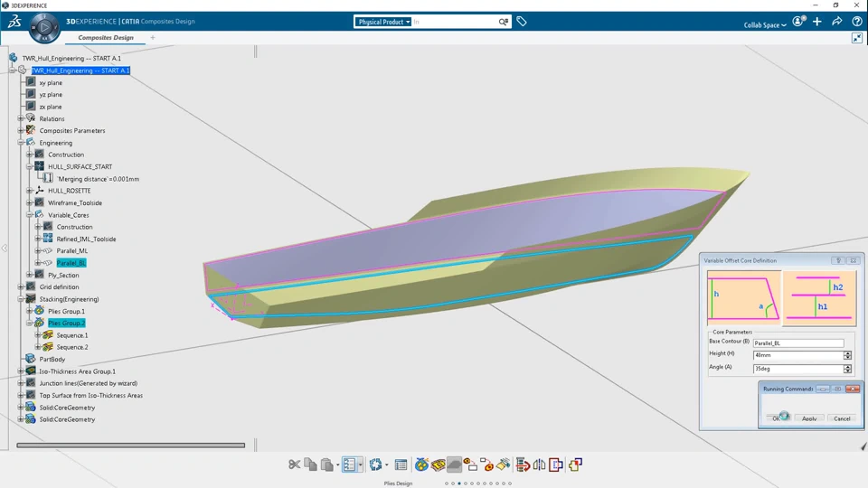This screenshot has height=488, width=868.
Task: Click the box-to-ply transfer icon
Action: tap(486, 465)
